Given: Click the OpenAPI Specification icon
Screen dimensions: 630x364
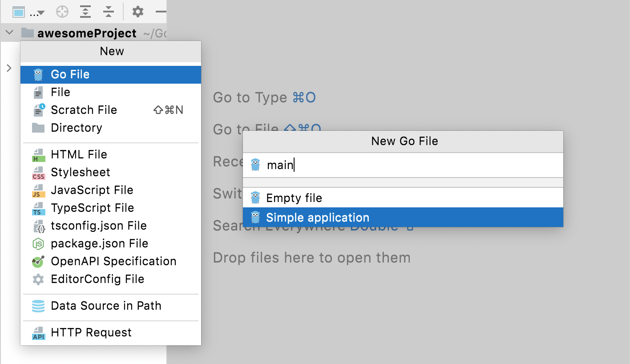Looking at the screenshot, I should tap(39, 261).
